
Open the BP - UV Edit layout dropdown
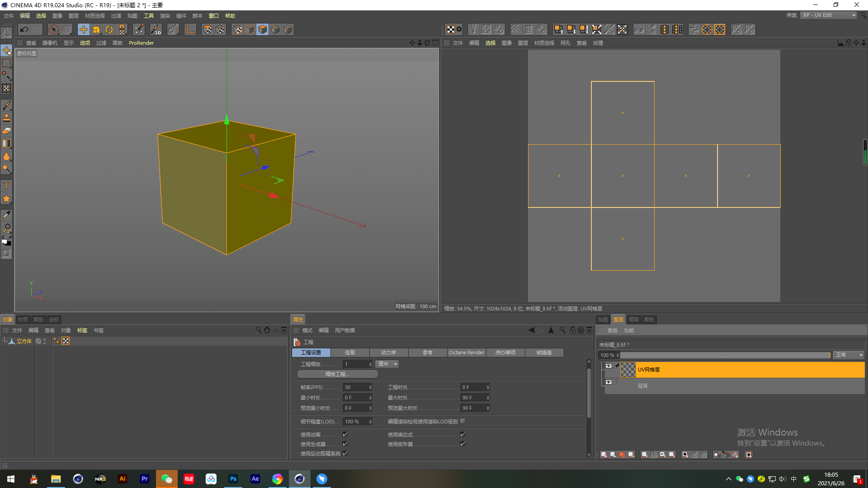[x=829, y=15]
